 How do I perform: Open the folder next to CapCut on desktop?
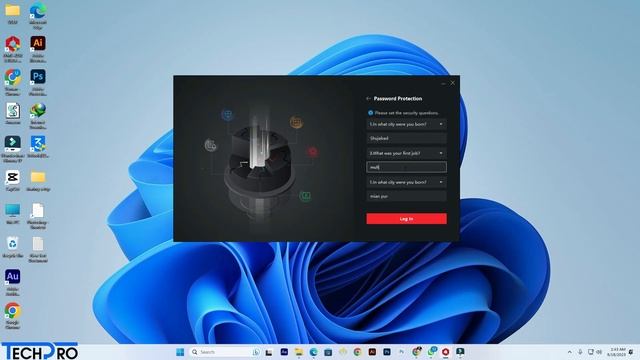[x=38, y=181]
